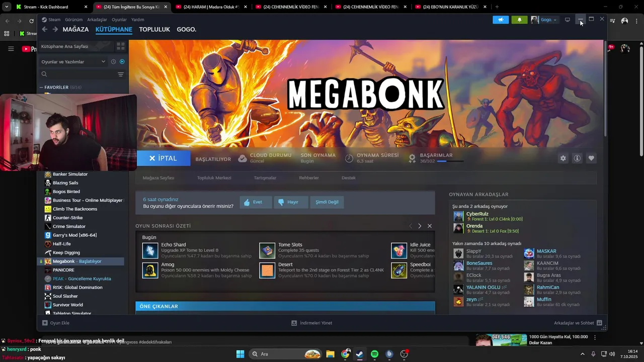Go to previous post-game summary page
Screen dimensions: 644x362
[x=411, y=226]
